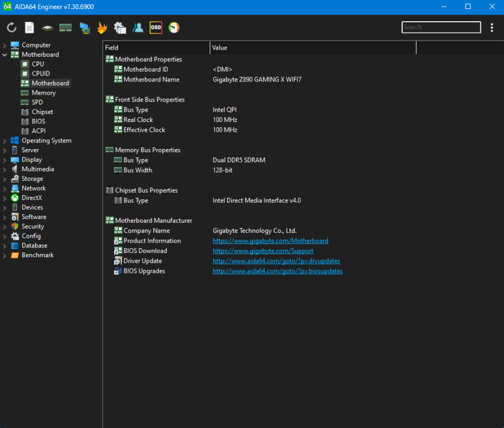Expand the Display tree node
Image resolution: width=504 pixels, height=428 pixels.
4,160
